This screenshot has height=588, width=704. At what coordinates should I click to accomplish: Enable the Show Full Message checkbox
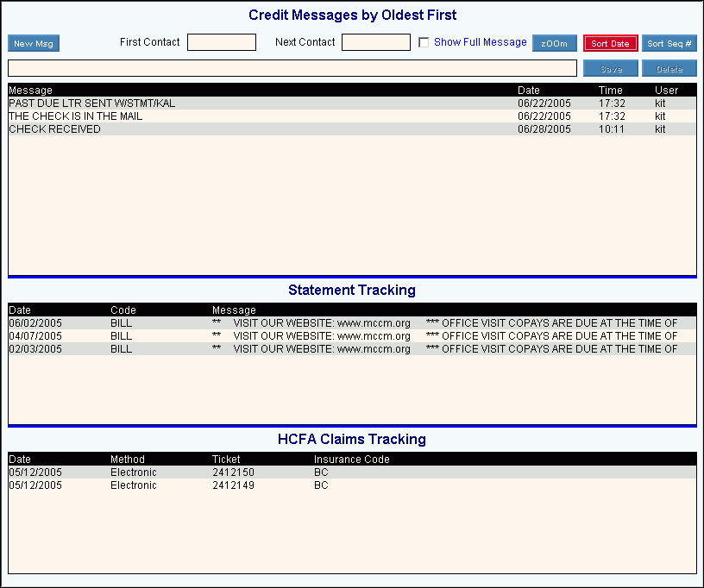click(x=424, y=43)
